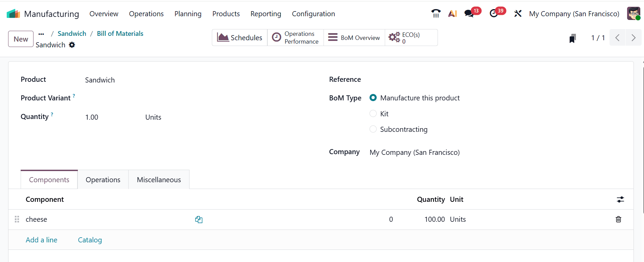Open the Schedules view
This screenshot has height=262, width=644.
[239, 38]
